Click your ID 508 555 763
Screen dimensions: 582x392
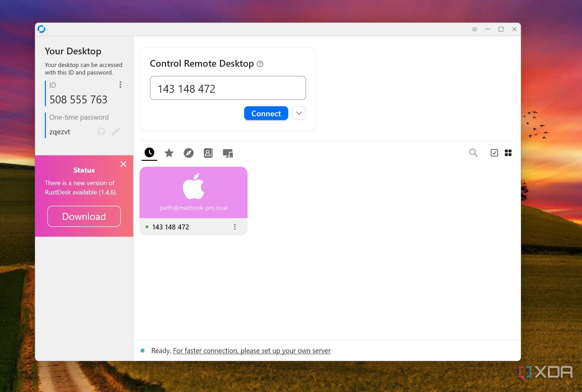coord(78,99)
